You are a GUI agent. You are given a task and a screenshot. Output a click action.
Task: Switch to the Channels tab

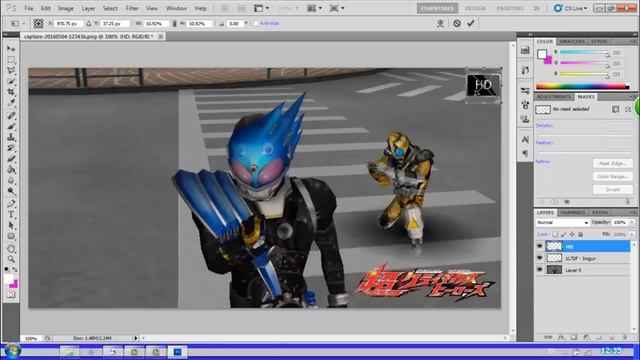(x=572, y=213)
